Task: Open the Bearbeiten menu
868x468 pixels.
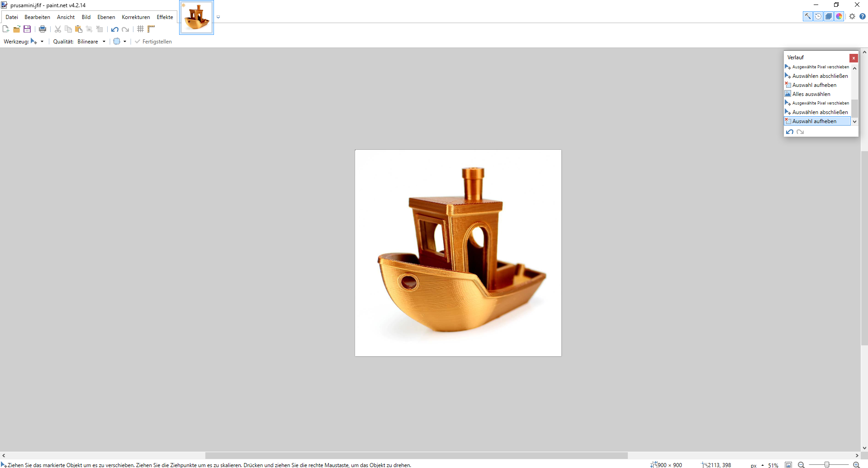Action: tap(37, 17)
